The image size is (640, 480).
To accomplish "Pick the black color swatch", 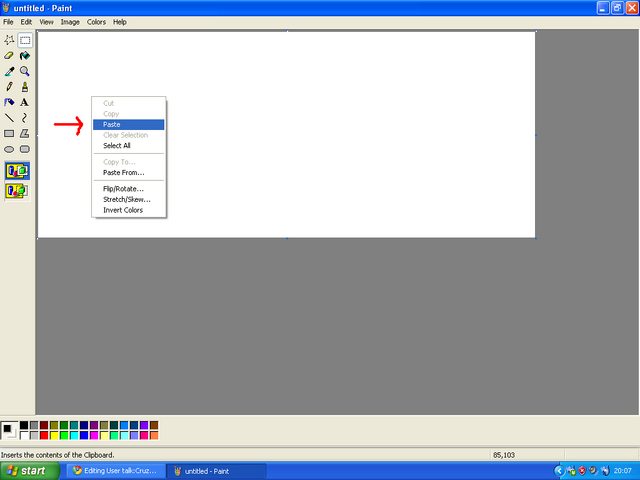I will point(24,426).
